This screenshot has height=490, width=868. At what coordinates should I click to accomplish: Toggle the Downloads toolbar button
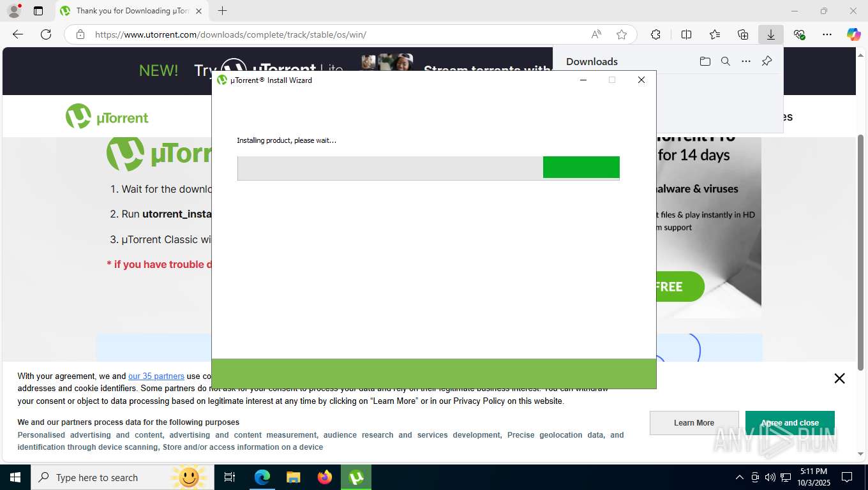point(771,34)
